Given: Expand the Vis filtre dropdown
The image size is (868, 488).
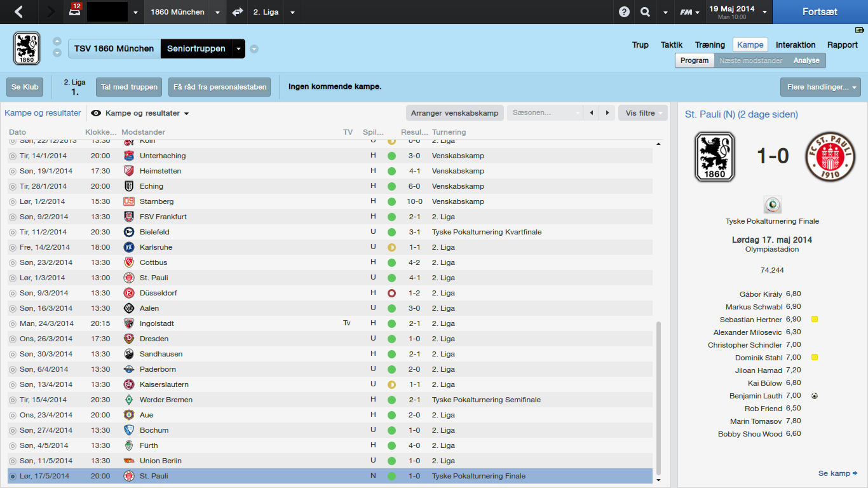Looking at the screenshot, I should coord(643,113).
